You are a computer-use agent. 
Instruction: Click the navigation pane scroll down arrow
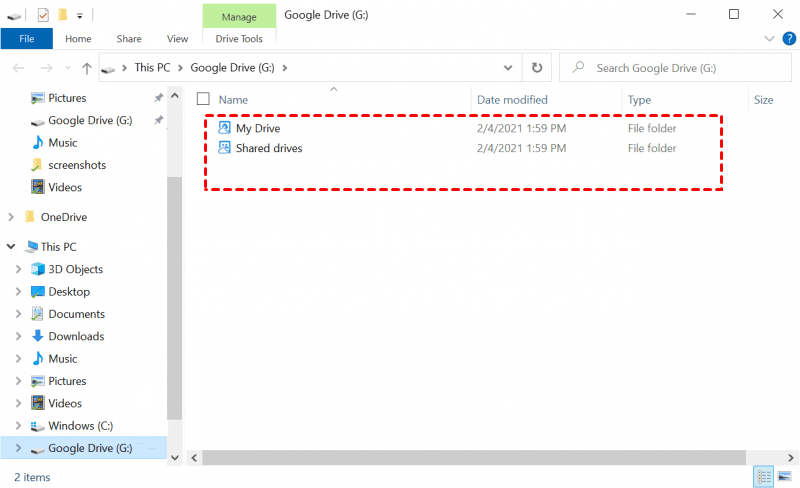(174, 457)
